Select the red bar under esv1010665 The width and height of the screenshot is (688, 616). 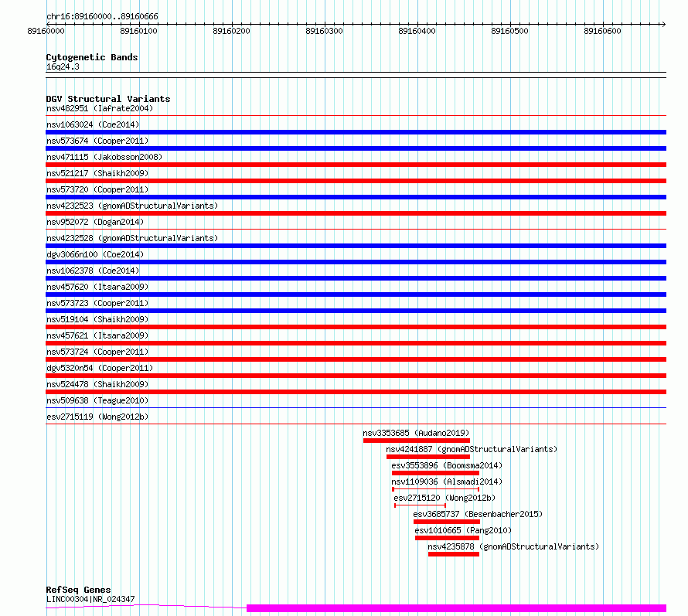click(447, 538)
